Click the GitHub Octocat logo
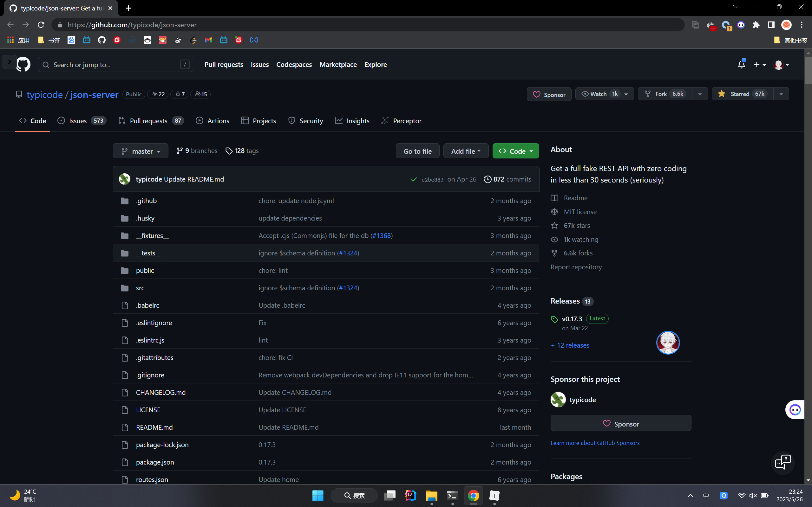Viewport: 812px width, 507px height. [x=23, y=64]
